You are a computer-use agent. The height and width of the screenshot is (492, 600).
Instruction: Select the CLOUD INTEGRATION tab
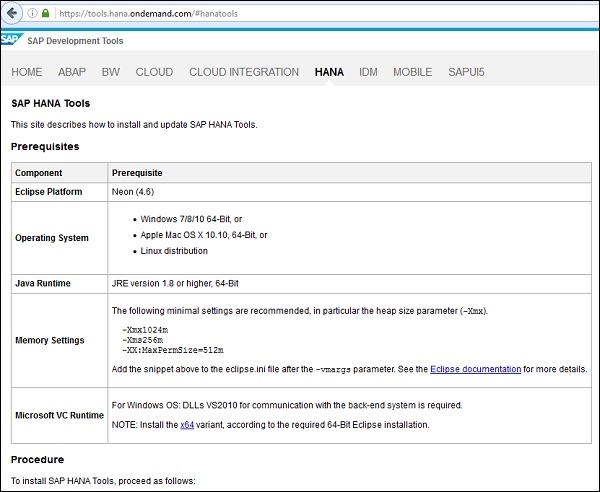click(244, 72)
